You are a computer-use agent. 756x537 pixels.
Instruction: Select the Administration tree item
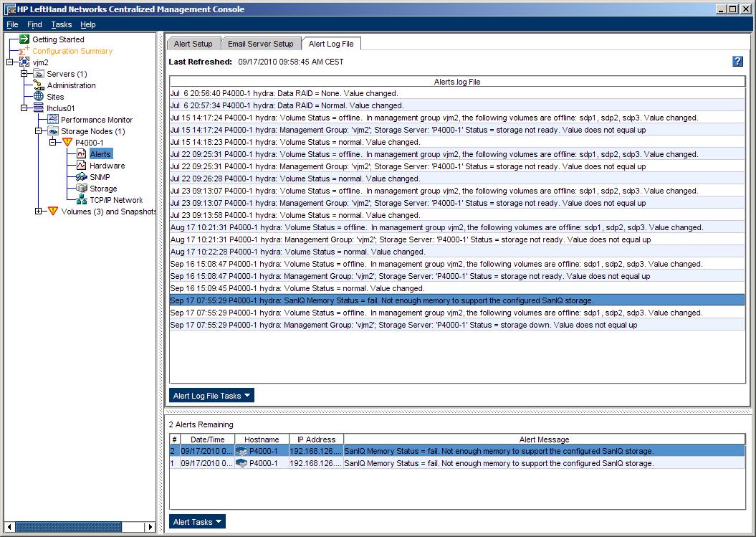click(x=72, y=85)
